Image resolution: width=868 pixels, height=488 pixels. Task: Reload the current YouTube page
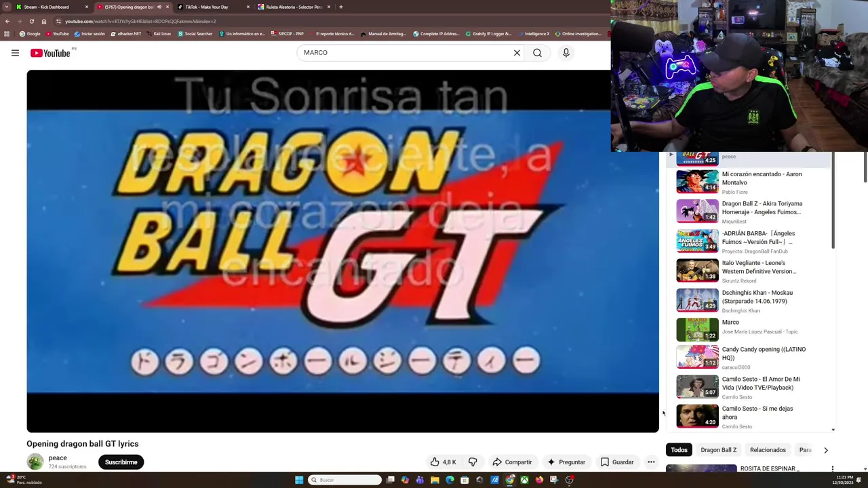[31, 21]
